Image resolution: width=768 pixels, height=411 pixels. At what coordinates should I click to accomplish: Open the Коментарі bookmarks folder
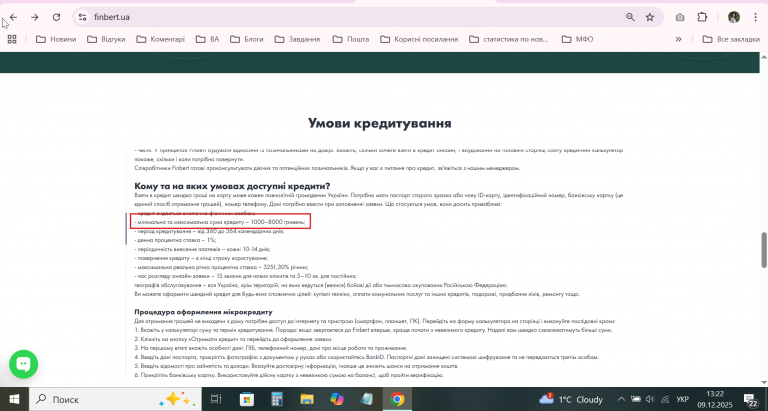[x=161, y=39]
